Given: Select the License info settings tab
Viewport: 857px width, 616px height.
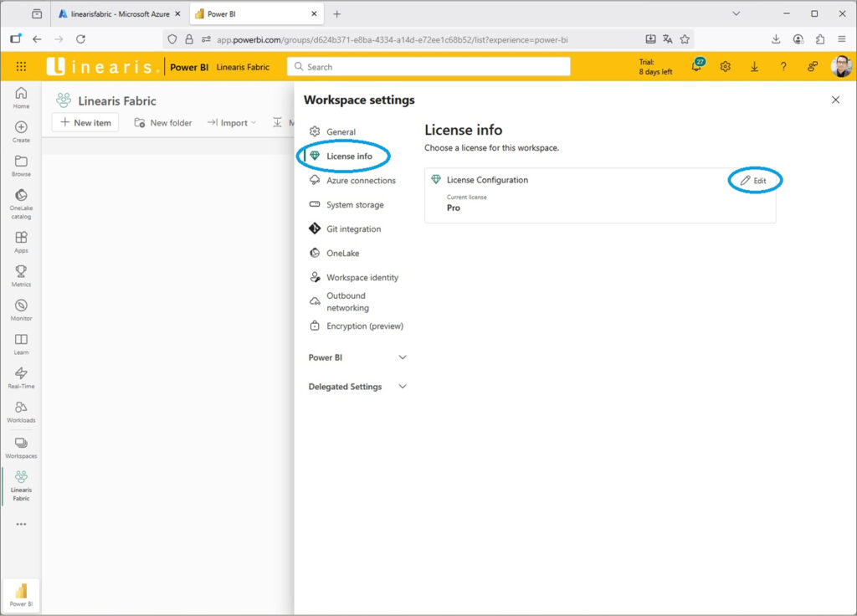Looking at the screenshot, I should [341, 156].
